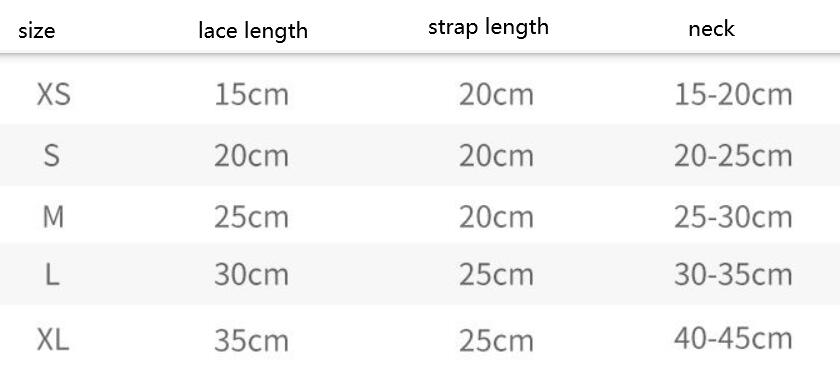
Task: Click the 'strap length' column header
Action: 489,27
